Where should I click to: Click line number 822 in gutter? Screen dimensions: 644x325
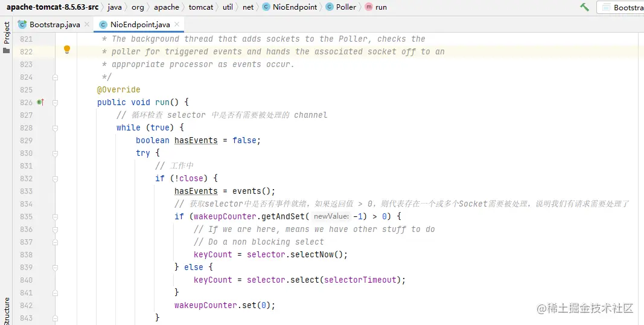pyautogui.click(x=26, y=52)
